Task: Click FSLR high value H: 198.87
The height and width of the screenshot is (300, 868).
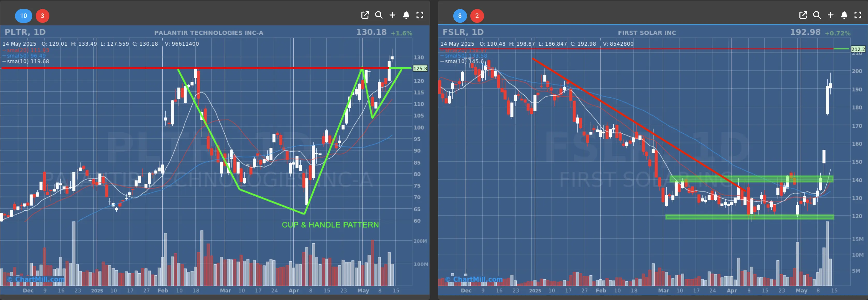Action: tap(522, 44)
